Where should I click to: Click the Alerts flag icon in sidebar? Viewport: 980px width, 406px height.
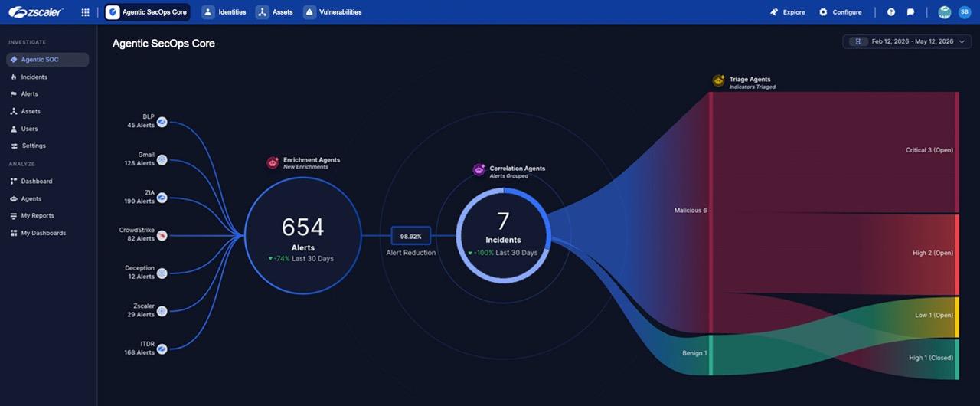14,94
